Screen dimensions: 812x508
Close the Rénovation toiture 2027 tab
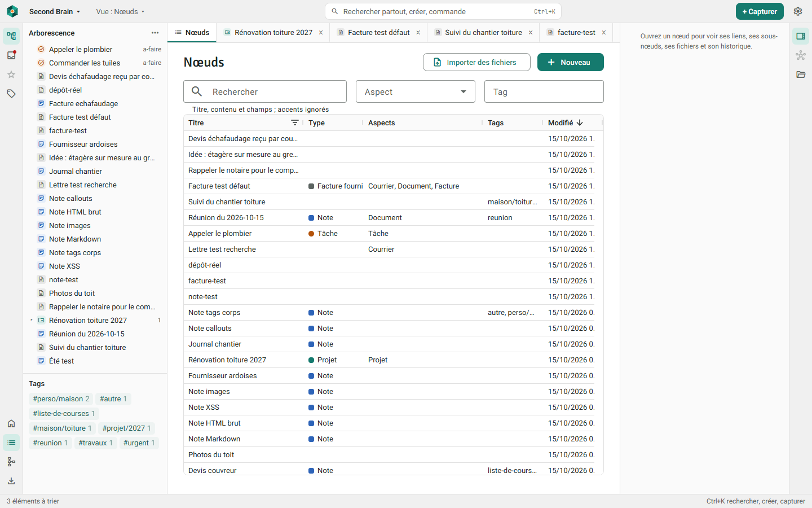click(x=321, y=33)
